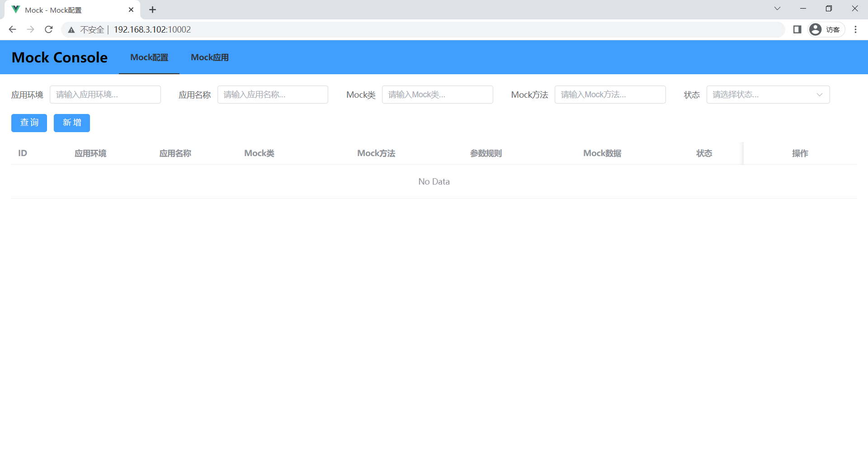Toggle the browser side panel icon

(x=797, y=29)
